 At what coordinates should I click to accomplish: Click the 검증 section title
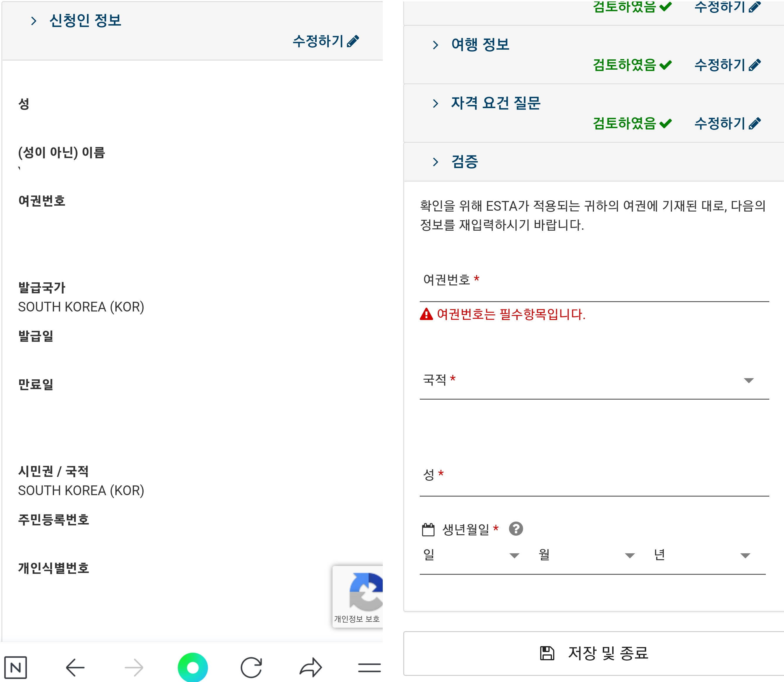pos(464,161)
